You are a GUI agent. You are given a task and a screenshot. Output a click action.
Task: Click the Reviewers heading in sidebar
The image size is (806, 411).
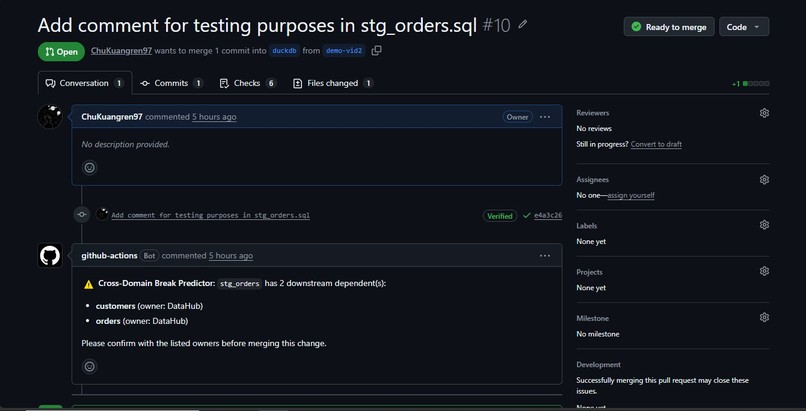592,113
